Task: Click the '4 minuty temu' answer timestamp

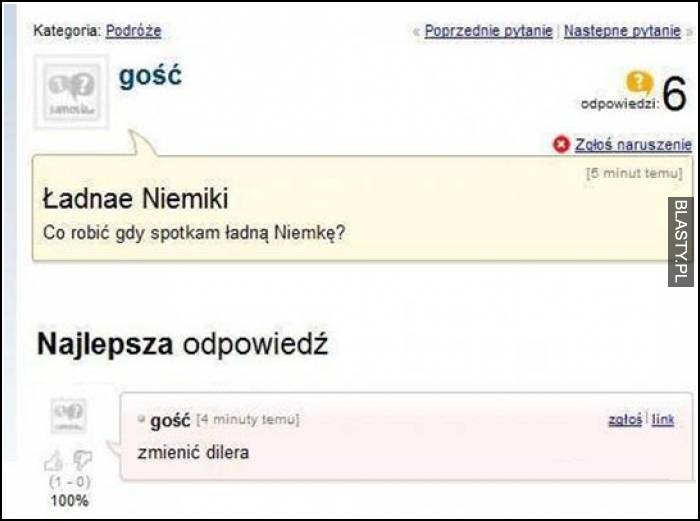Action: point(248,420)
